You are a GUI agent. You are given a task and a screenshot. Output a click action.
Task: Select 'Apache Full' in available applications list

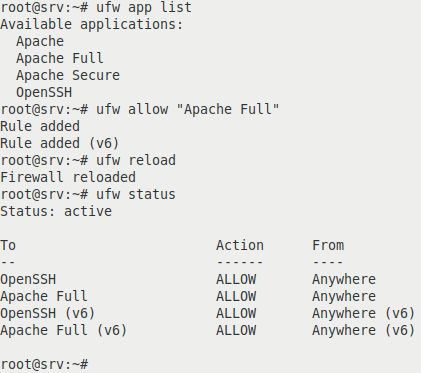60,58
